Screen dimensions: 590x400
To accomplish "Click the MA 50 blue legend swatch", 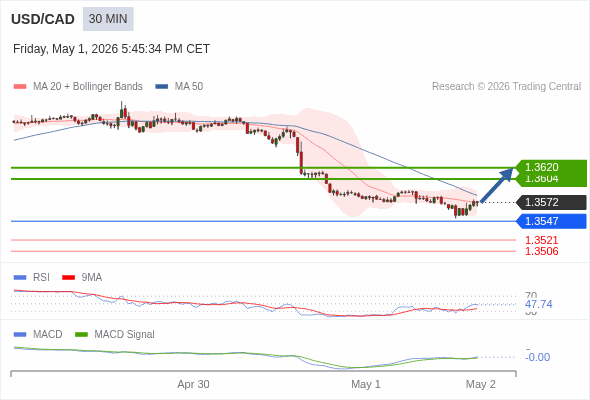I will (162, 87).
